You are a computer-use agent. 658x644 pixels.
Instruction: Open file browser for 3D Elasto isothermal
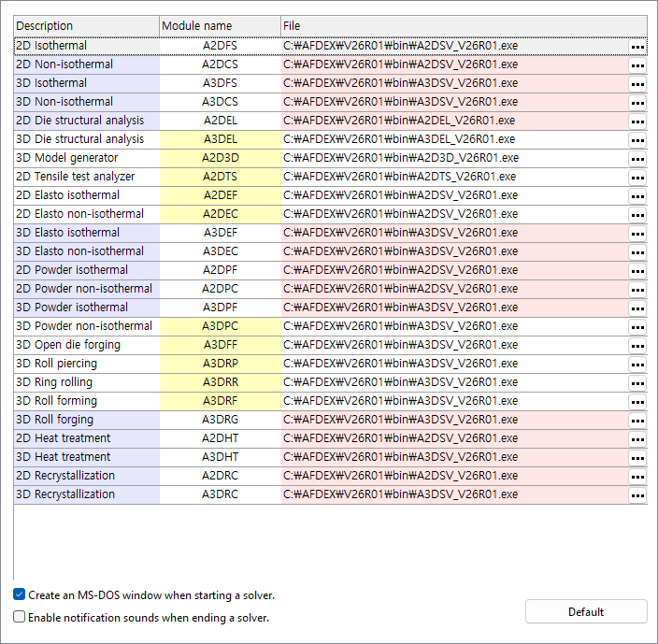tap(637, 234)
